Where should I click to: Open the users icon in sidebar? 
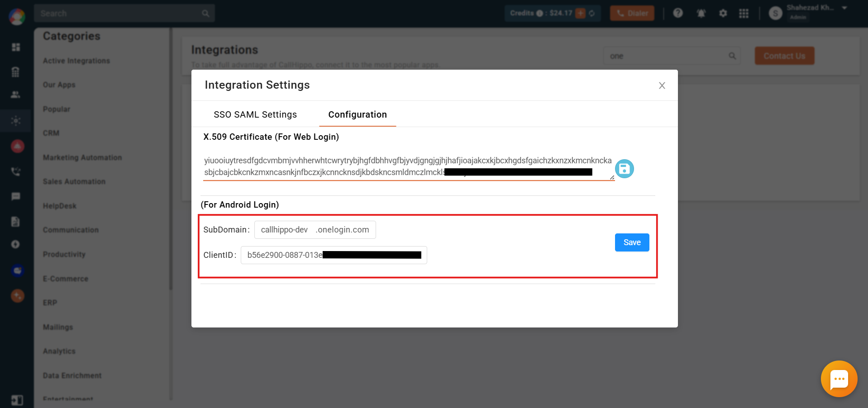click(x=15, y=95)
